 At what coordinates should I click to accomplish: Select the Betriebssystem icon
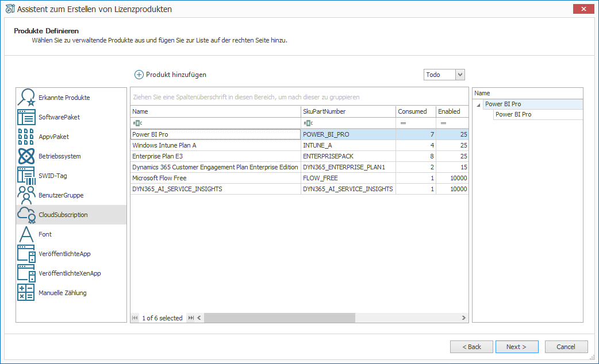[26, 156]
